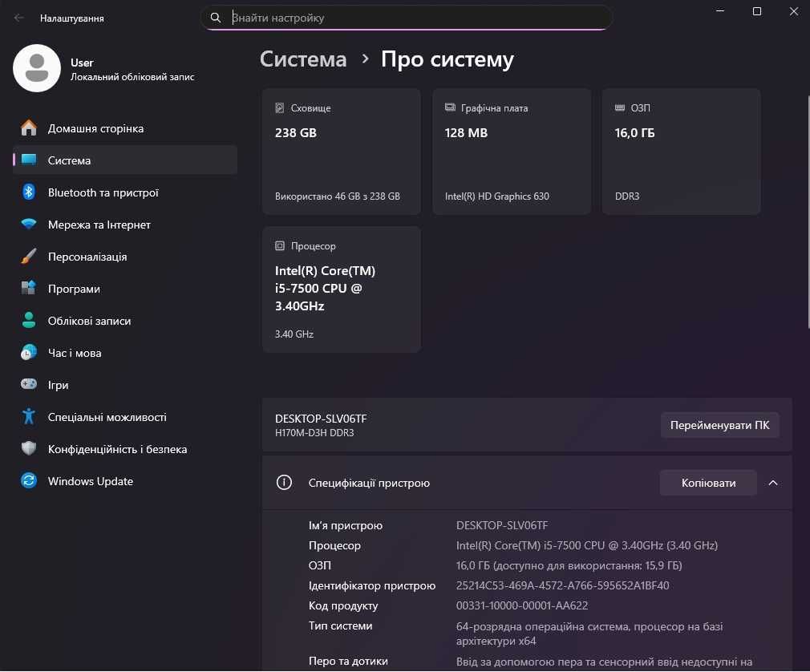
Task: Click the Код продукту value 00331-10000-00001-AA622
Action: tap(522, 605)
